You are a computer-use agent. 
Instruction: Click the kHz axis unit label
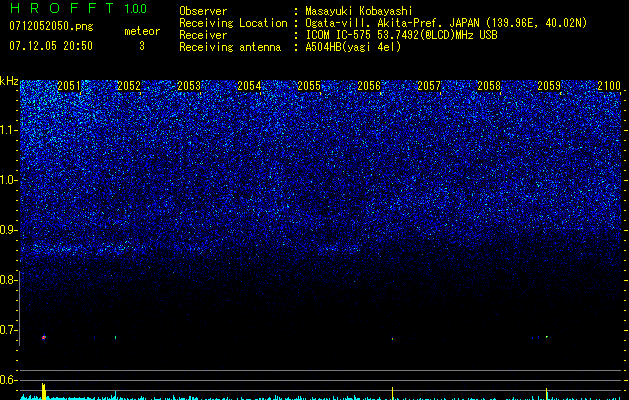click(x=9, y=81)
